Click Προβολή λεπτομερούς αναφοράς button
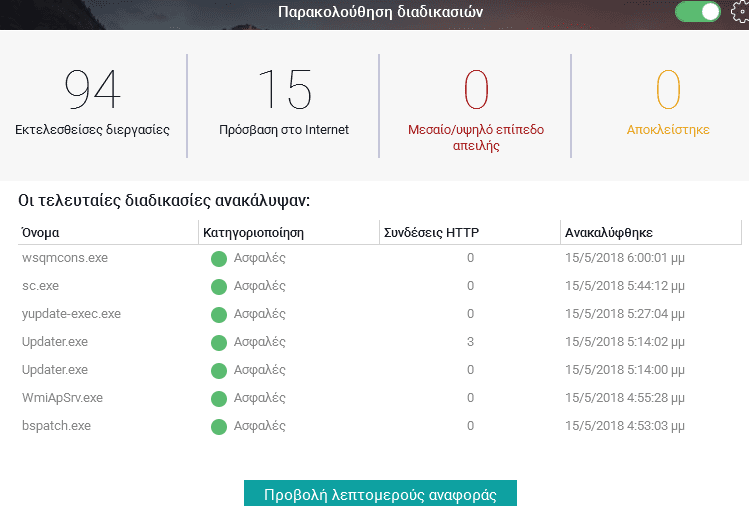Image resolution: width=749 pixels, height=506 pixels. tap(380, 494)
